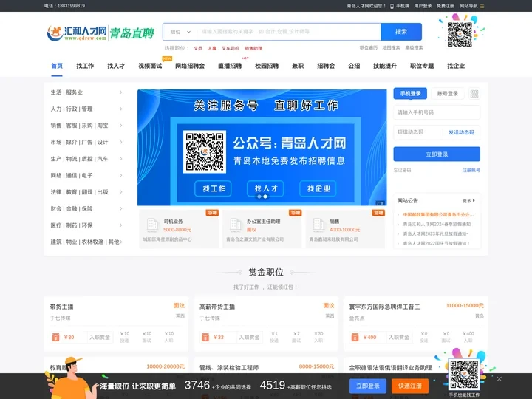The height and width of the screenshot is (399, 532).
Task: Click 注册账号 link
Action: pos(471,171)
